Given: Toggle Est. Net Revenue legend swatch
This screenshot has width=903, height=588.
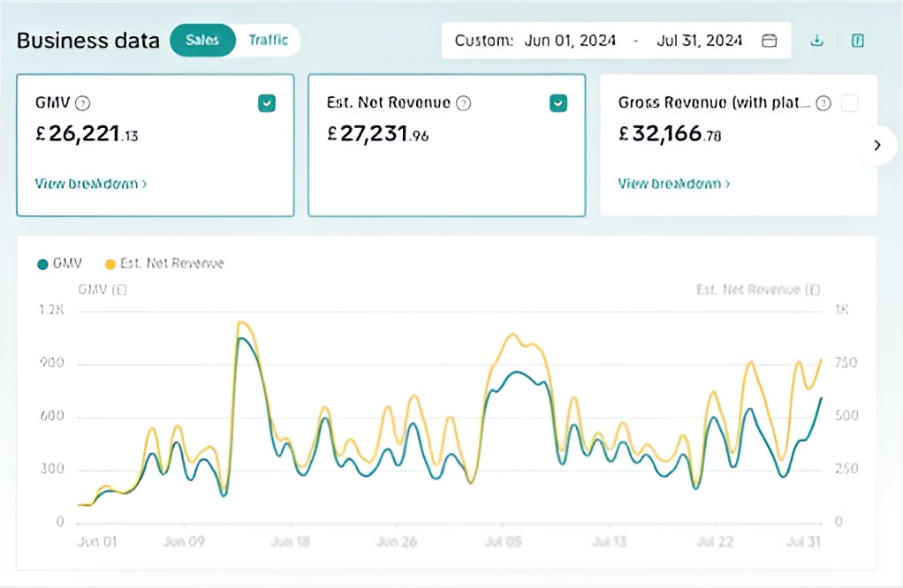Looking at the screenshot, I should tap(110, 264).
